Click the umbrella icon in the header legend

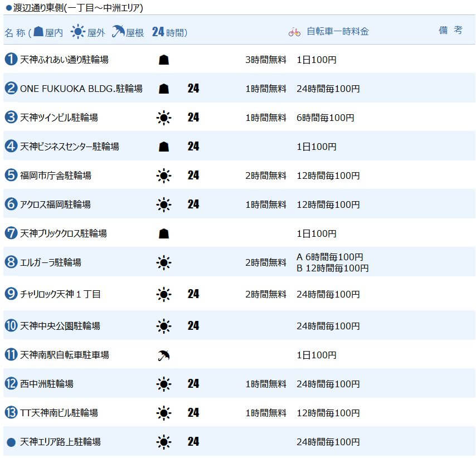click(x=118, y=31)
